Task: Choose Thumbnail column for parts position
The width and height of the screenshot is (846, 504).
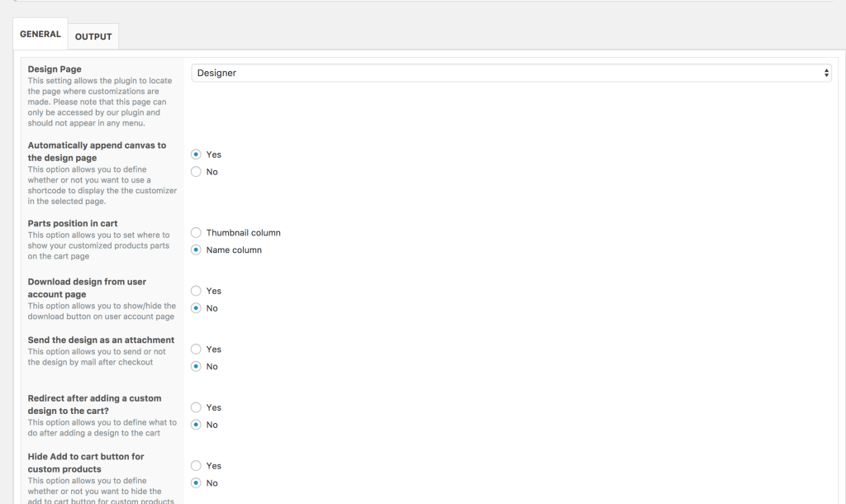Action: click(x=196, y=233)
